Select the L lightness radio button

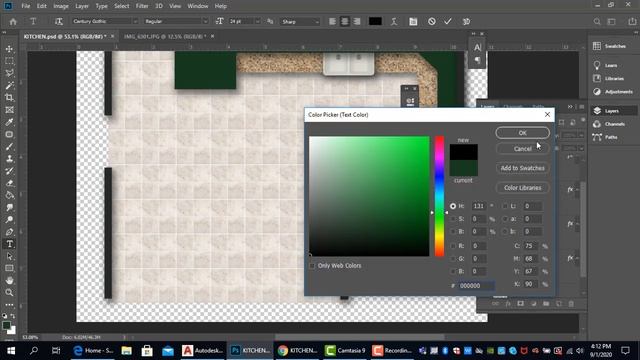pos(505,206)
